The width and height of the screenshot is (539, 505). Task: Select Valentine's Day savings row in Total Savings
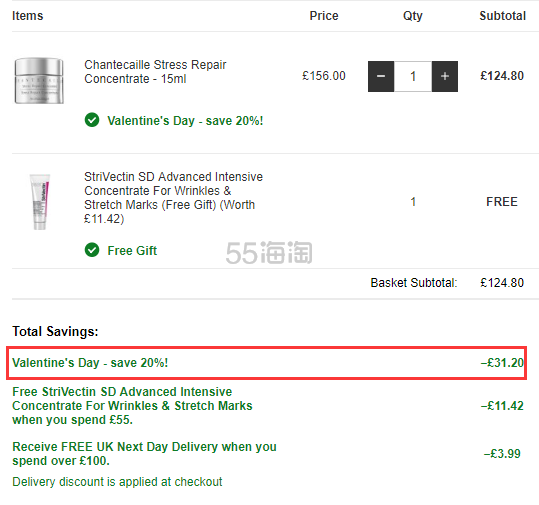[x=267, y=363]
